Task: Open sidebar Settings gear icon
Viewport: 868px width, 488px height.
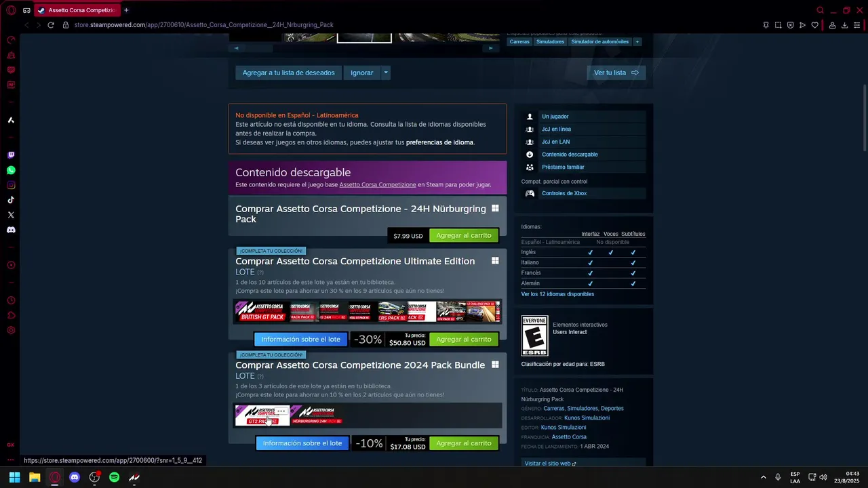Action: (11, 330)
